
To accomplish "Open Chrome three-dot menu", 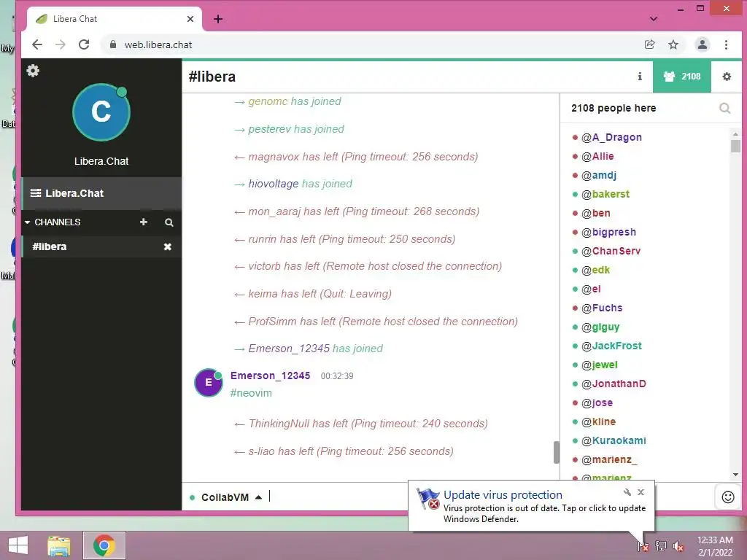I will click(x=726, y=44).
